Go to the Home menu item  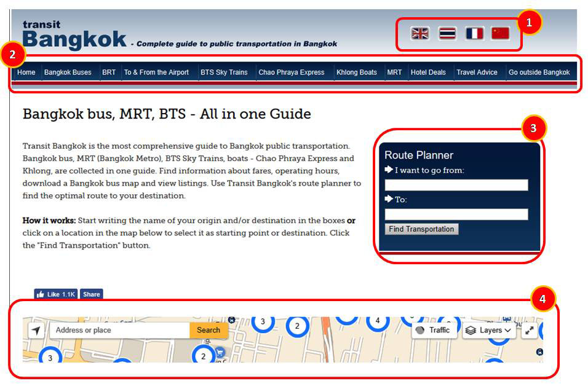(x=26, y=73)
